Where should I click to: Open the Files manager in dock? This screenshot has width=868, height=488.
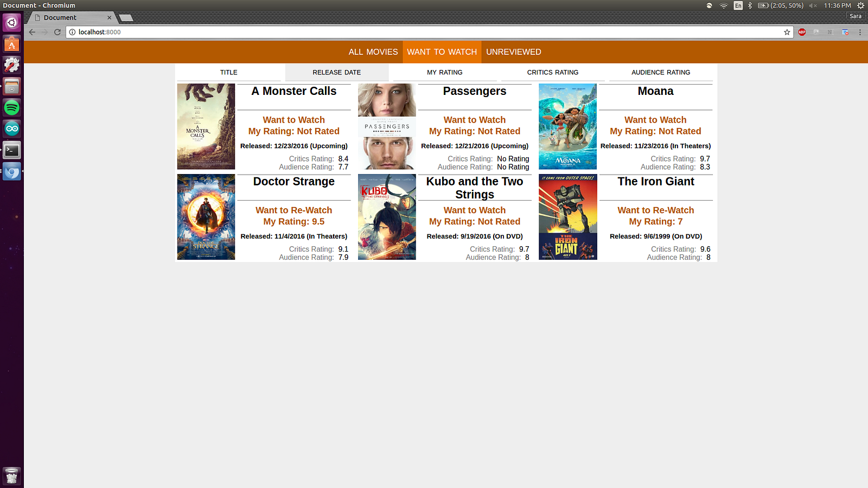(12, 86)
